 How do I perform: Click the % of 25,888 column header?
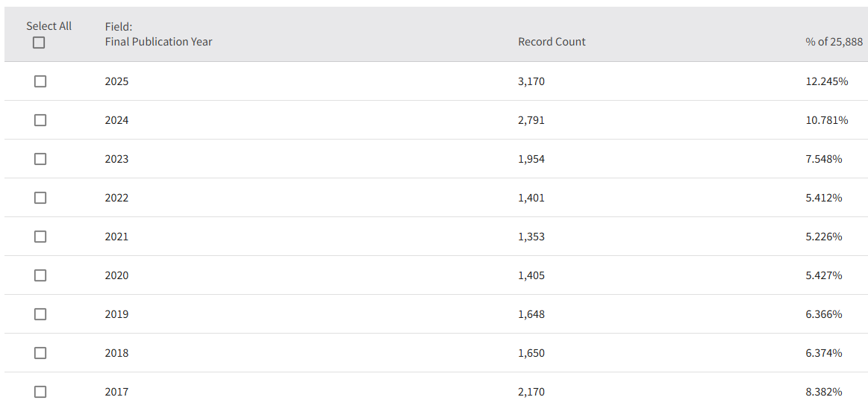click(x=834, y=42)
